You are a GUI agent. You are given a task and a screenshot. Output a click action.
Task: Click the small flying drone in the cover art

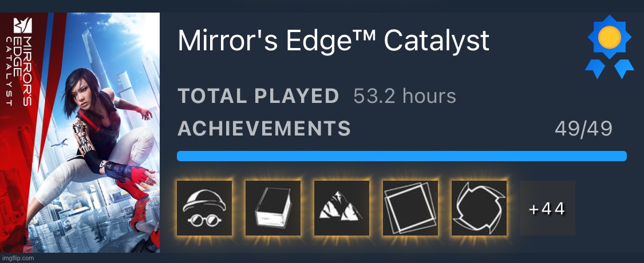pos(60,142)
